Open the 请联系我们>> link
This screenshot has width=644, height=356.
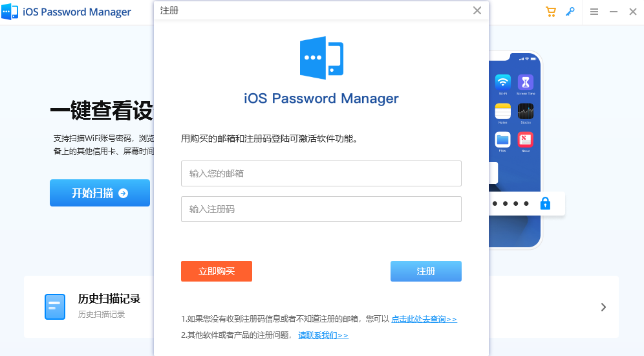click(323, 335)
